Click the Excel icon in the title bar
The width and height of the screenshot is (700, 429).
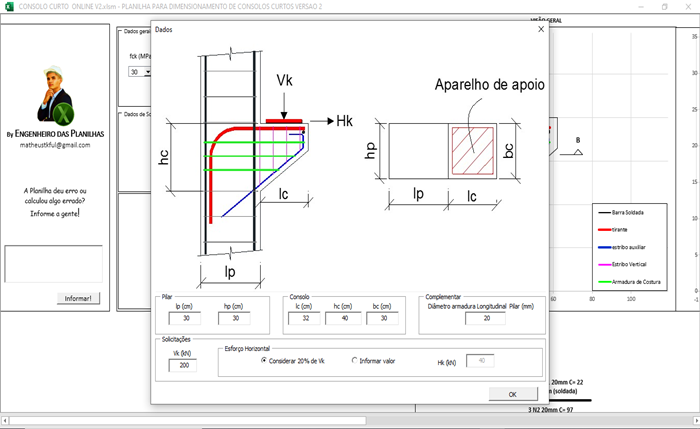coord(8,6)
